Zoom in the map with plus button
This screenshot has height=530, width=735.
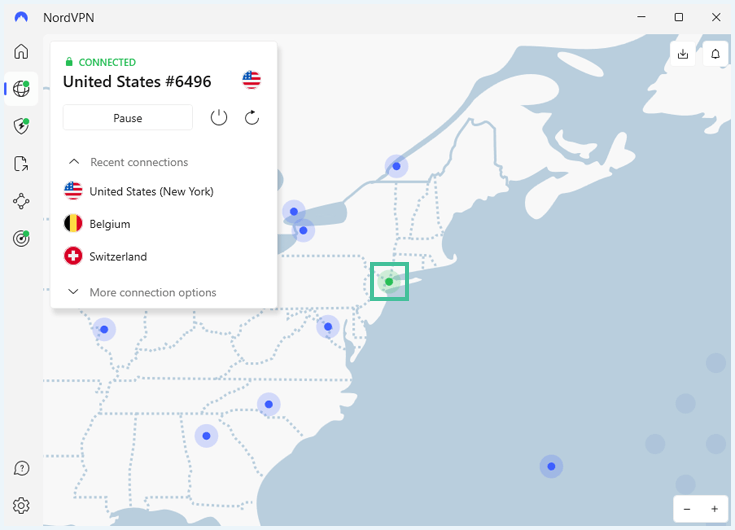coord(714,509)
